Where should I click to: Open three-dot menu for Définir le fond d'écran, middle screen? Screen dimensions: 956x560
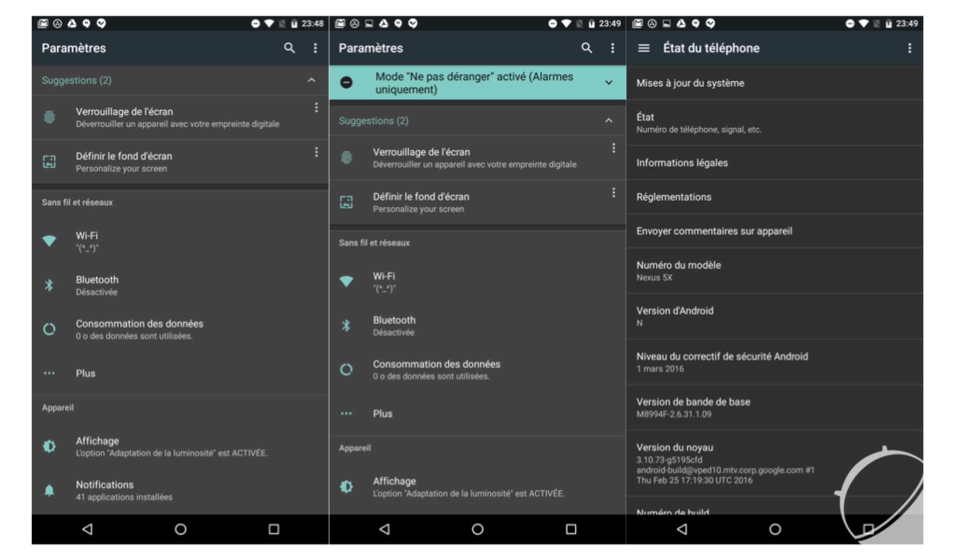point(613,193)
